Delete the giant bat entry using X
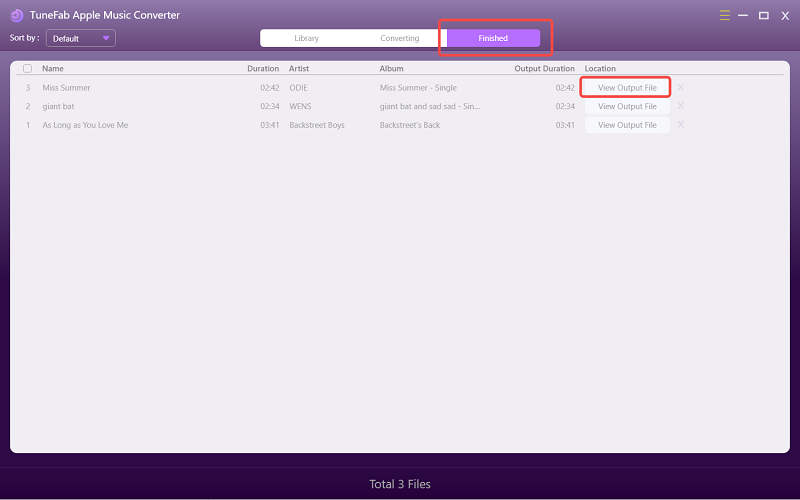This screenshot has height=500, width=800. click(x=681, y=106)
